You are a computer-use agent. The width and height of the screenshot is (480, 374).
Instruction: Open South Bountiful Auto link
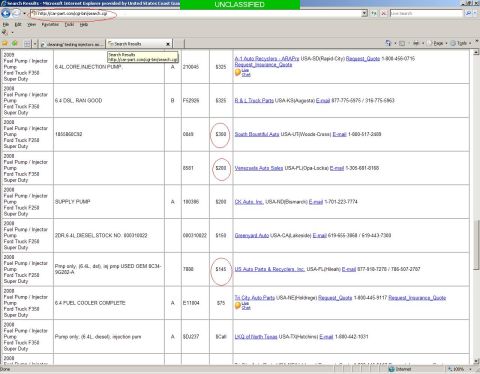257,134
